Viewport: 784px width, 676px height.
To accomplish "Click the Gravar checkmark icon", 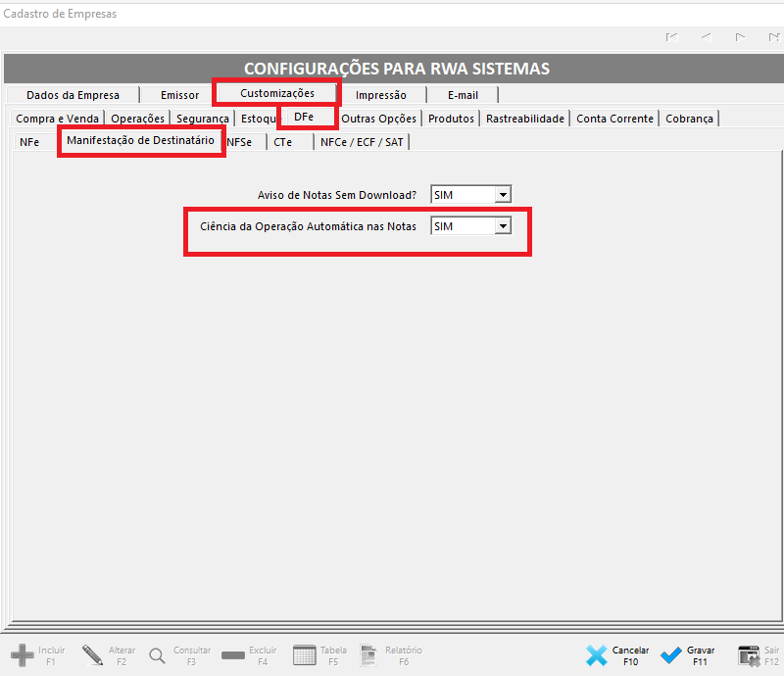I will (671, 655).
